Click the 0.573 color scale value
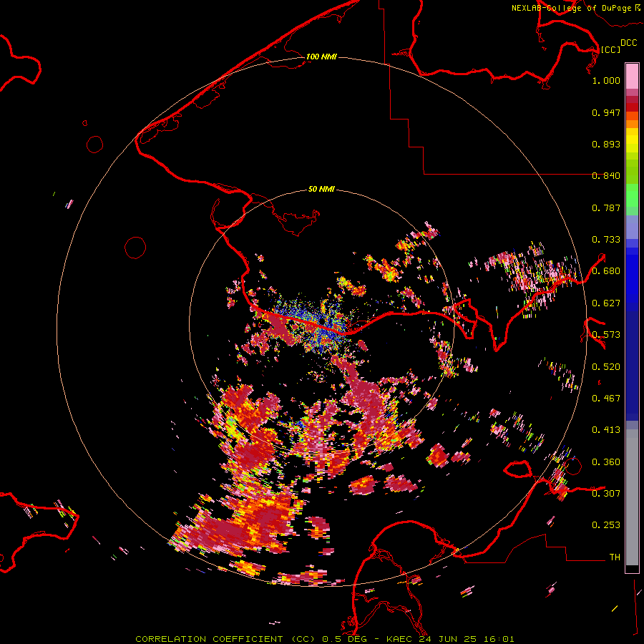Screen dimensions: 644x644 point(606,335)
